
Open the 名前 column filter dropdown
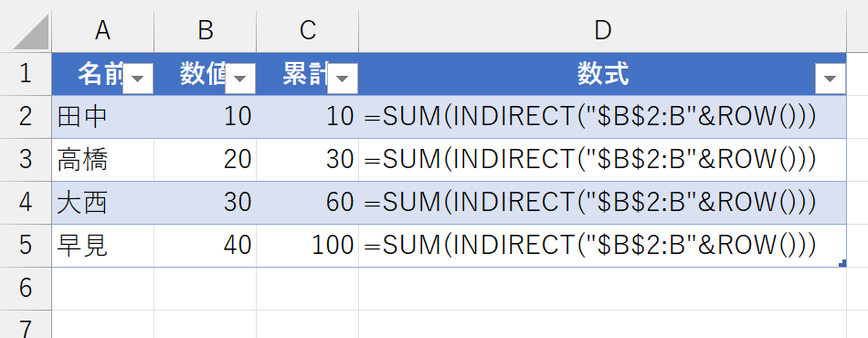(x=138, y=79)
